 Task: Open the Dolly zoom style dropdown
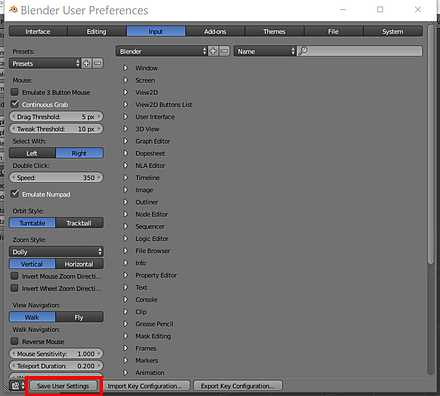56,252
